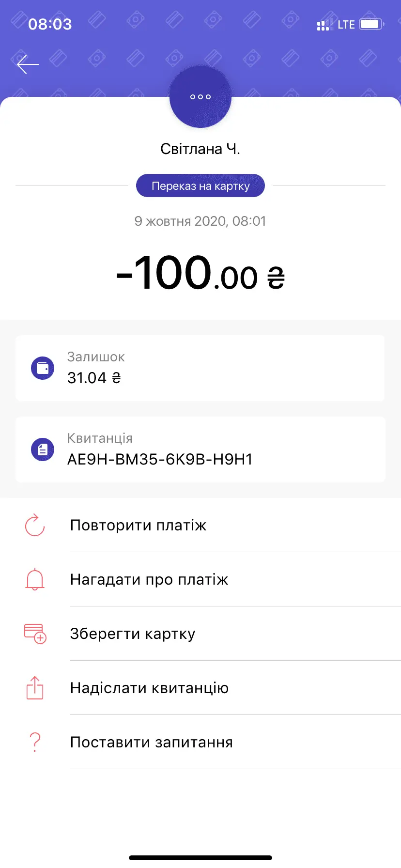This screenshot has height=868, width=401.
Task: Open the three-dots avatar circle
Action: [x=200, y=97]
